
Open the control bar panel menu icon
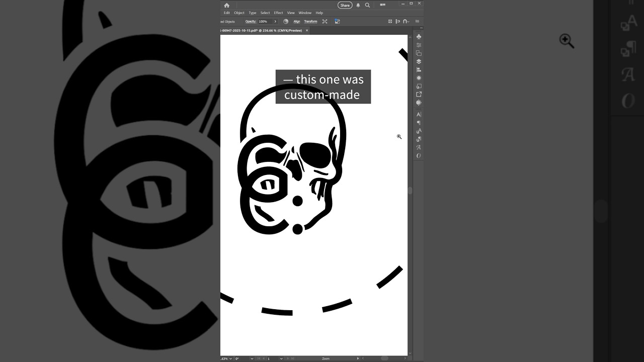tap(417, 22)
